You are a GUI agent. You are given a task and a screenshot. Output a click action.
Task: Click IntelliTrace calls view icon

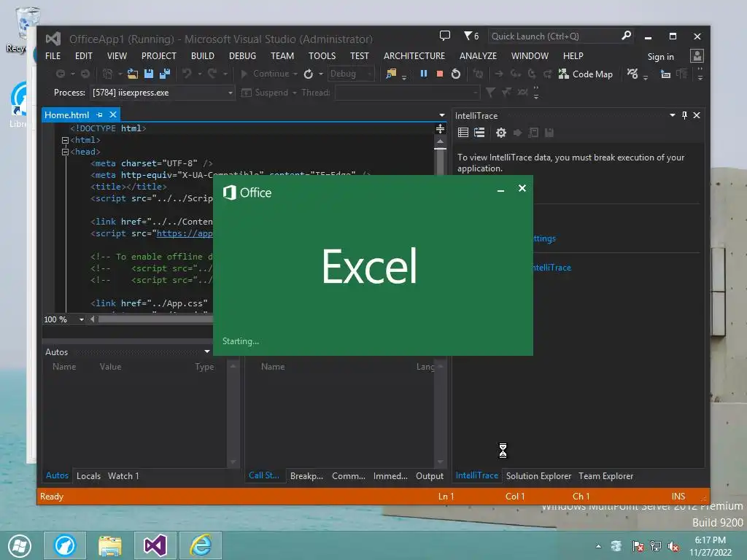479,133
